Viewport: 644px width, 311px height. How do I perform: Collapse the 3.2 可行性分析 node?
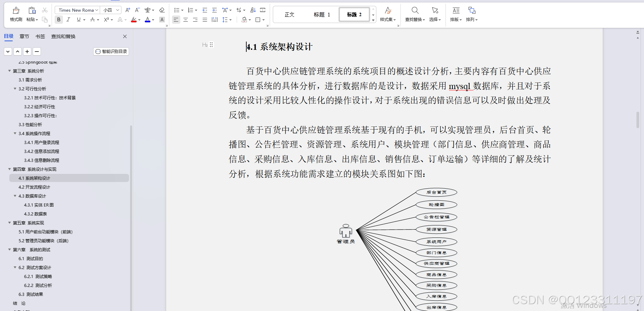[15, 89]
